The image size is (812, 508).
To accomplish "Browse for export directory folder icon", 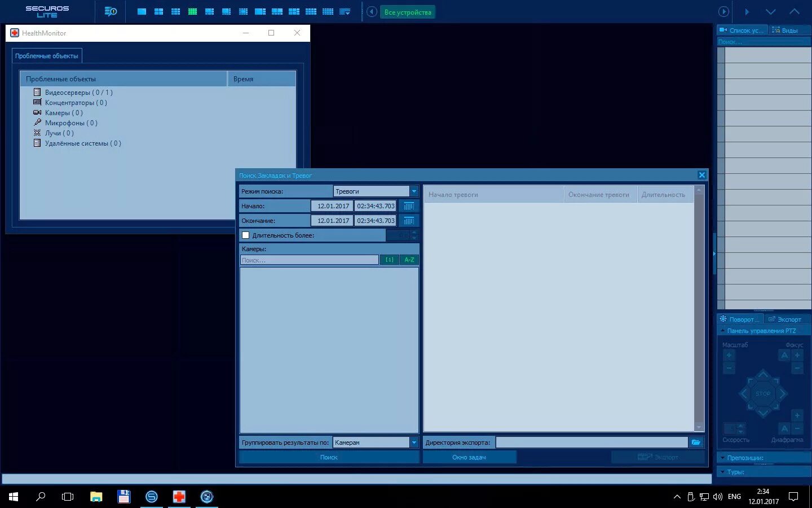I will coord(696,443).
